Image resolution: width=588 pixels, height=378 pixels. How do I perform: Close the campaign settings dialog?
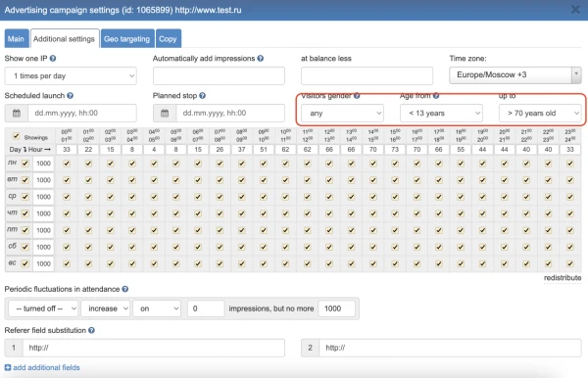pyautogui.click(x=575, y=10)
